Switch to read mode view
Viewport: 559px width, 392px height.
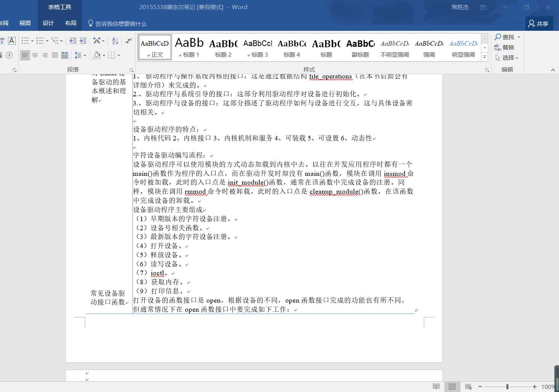(x=436, y=387)
